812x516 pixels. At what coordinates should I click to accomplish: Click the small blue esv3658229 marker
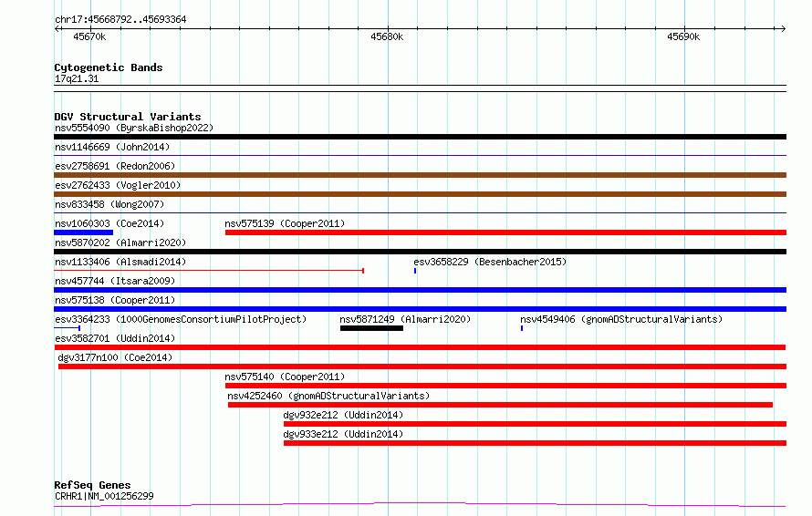[415, 271]
